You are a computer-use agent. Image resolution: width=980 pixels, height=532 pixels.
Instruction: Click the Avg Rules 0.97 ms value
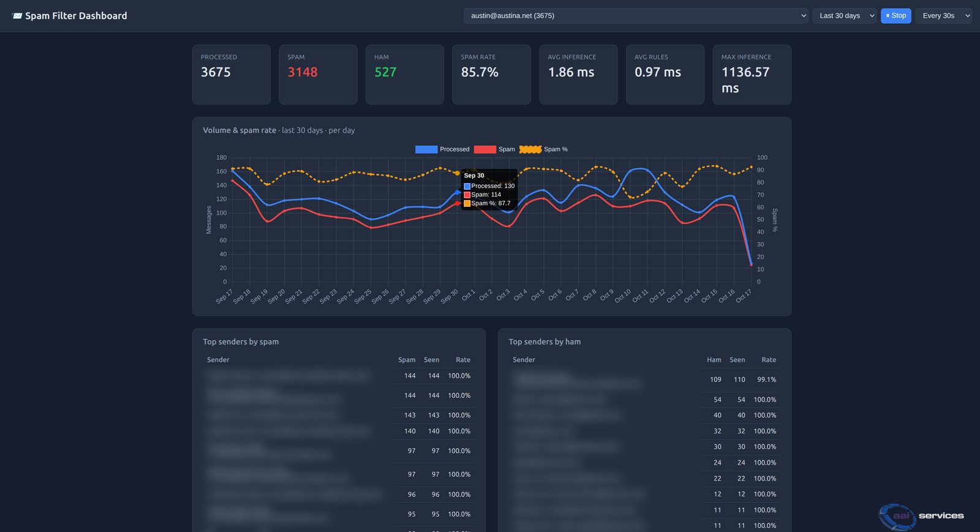point(658,72)
